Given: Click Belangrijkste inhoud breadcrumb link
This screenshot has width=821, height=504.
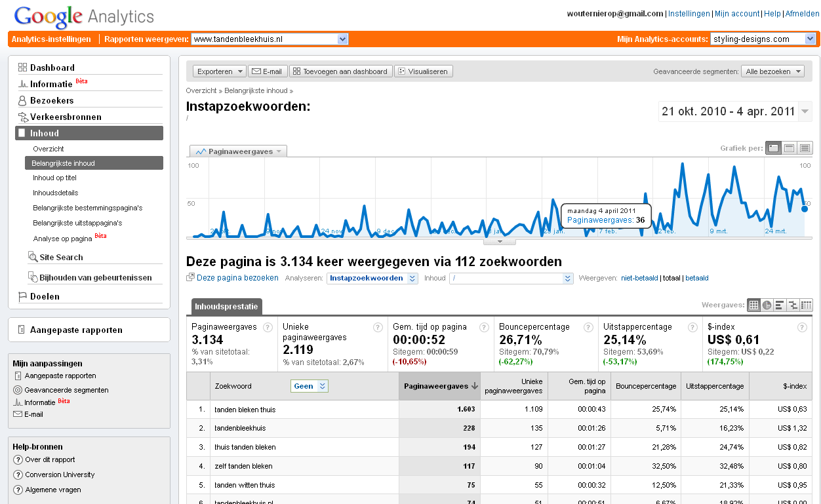Looking at the screenshot, I should point(256,90).
